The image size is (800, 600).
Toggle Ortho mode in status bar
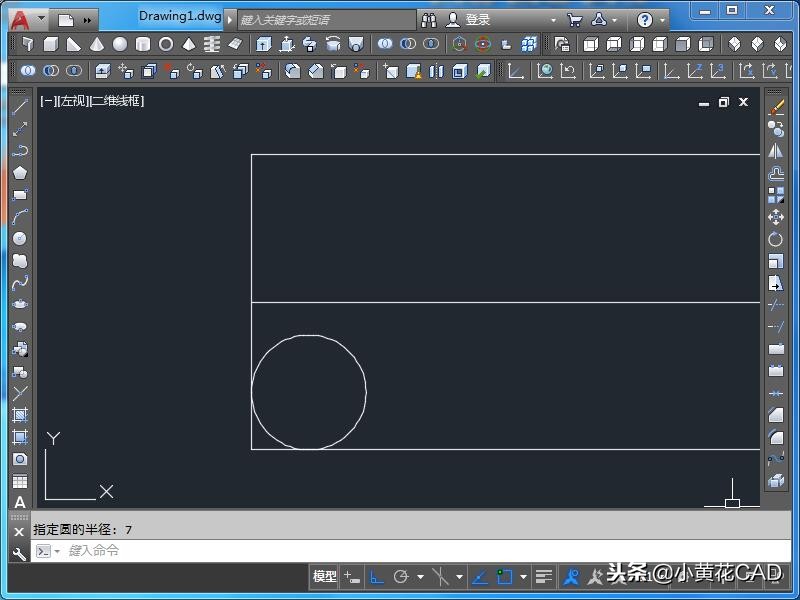tap(377, 577)
